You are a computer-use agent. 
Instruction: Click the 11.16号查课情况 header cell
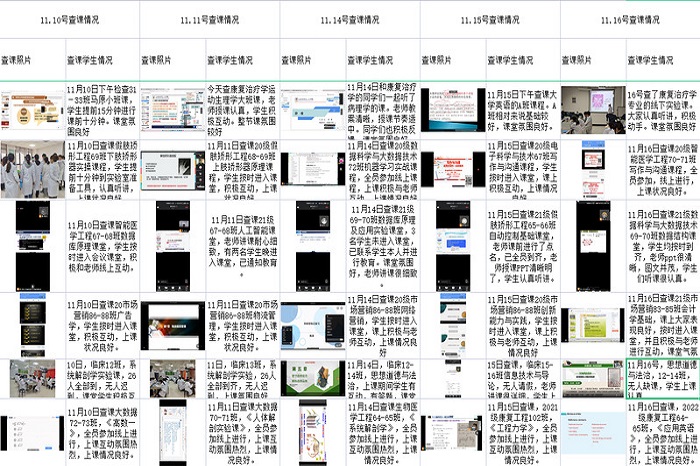pos(629,19)
